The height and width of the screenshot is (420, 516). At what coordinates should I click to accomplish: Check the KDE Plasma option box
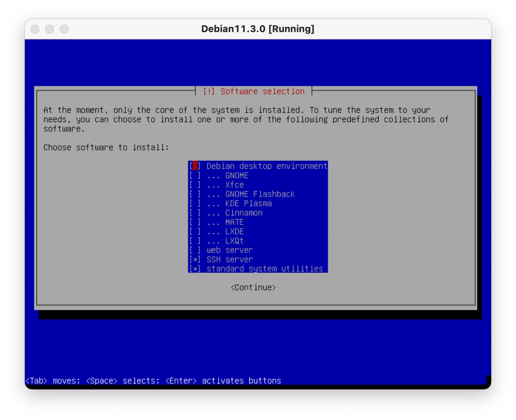(195, 203)
